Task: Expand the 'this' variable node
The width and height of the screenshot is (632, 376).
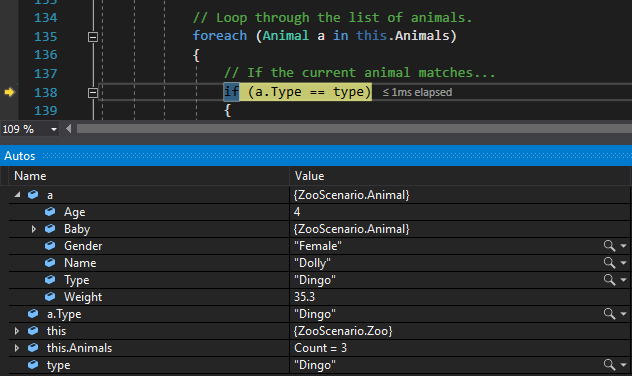Action: point(17,331)
